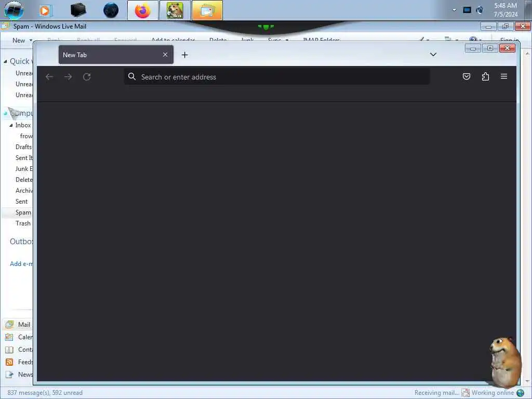Collapse Quick views in Live Mail
This screenshot has height=399, width=532.
5,61
